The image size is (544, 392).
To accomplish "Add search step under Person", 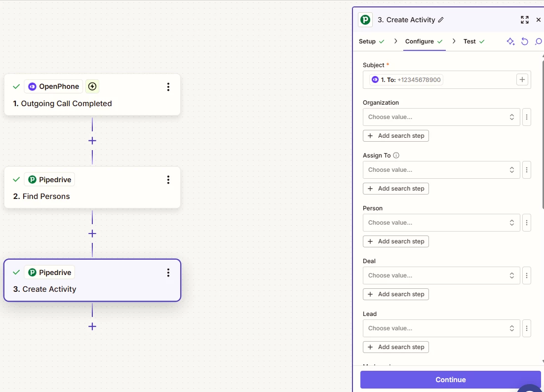I will point(396,241).
